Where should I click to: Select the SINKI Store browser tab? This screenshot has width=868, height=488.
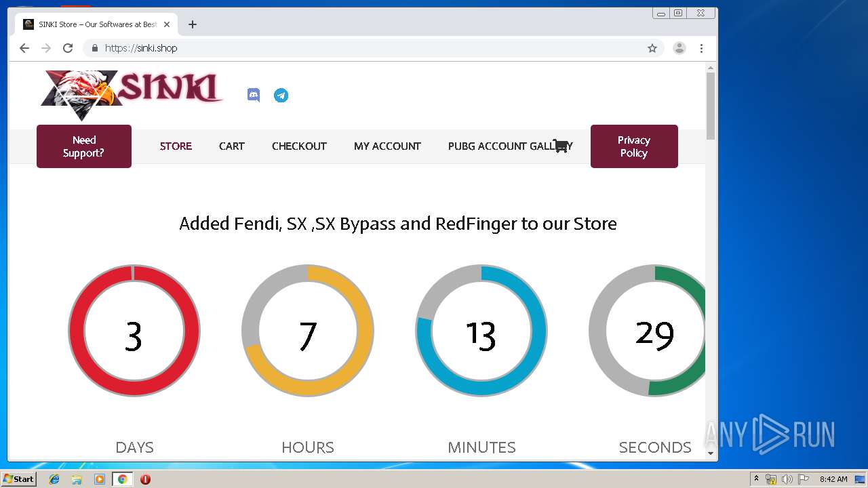(96, 24)
